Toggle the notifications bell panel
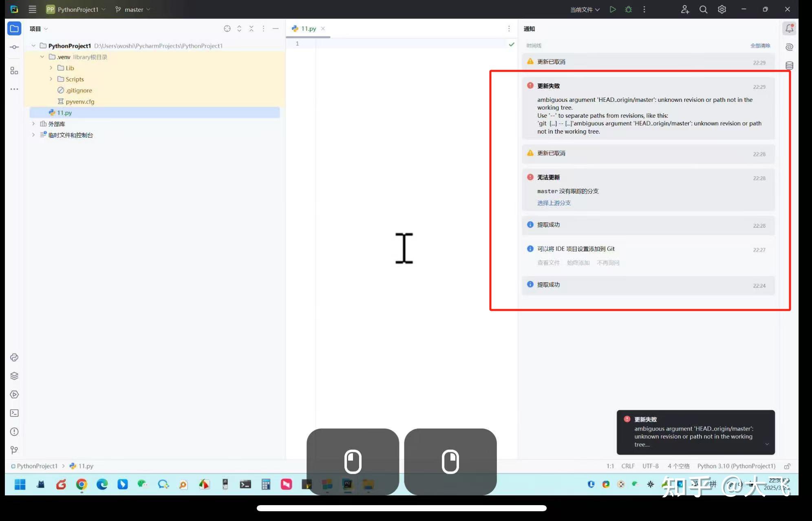 (x=789, y=28)
